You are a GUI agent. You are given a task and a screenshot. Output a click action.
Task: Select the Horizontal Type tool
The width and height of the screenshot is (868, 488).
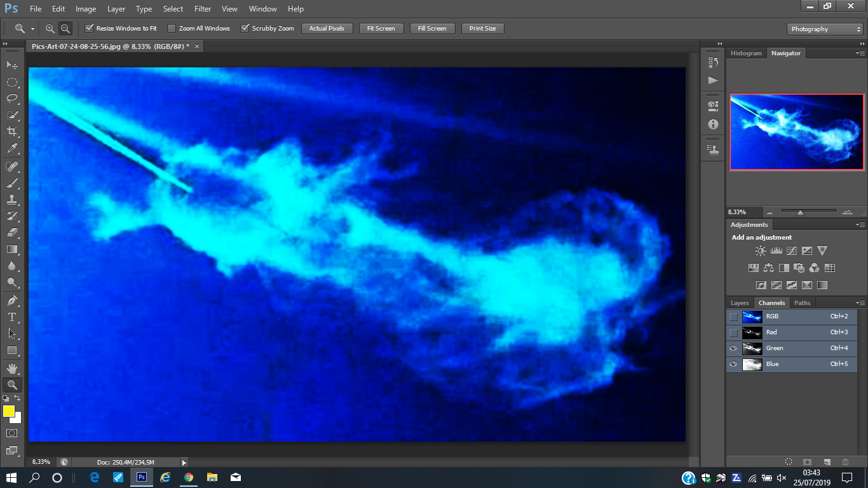pos(11,316)
